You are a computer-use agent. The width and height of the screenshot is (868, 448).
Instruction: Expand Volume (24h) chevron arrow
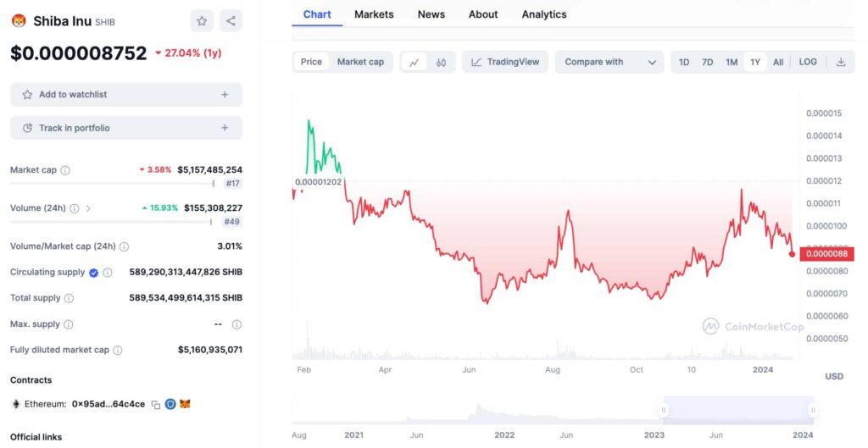(88, 208)
